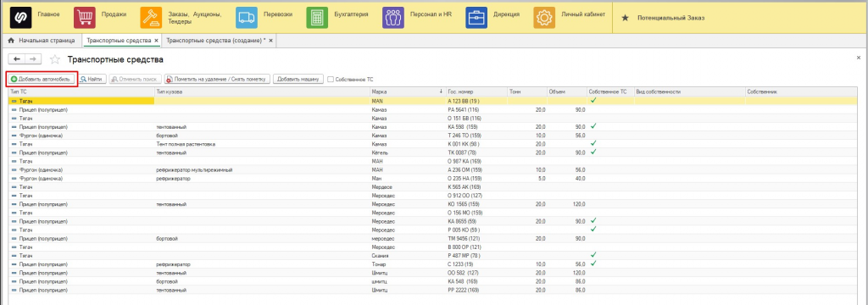Click the row icon of C 1233 (19)
This screenshot has width=868, height=305.
point(14,264)
